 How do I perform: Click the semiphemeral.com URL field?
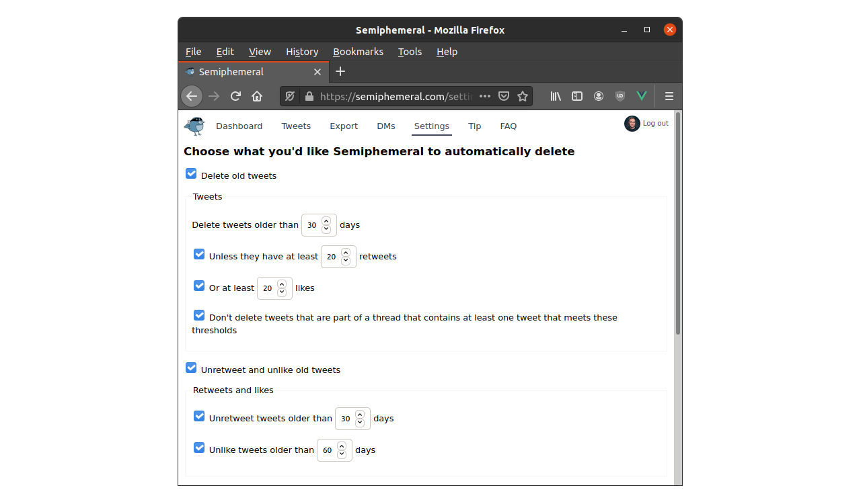[x=396, y=96]
